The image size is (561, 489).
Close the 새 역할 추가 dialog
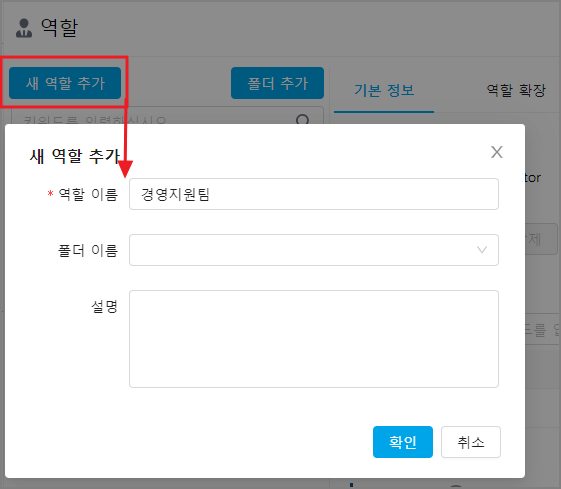pyautogui.click(x=497, y=152)
